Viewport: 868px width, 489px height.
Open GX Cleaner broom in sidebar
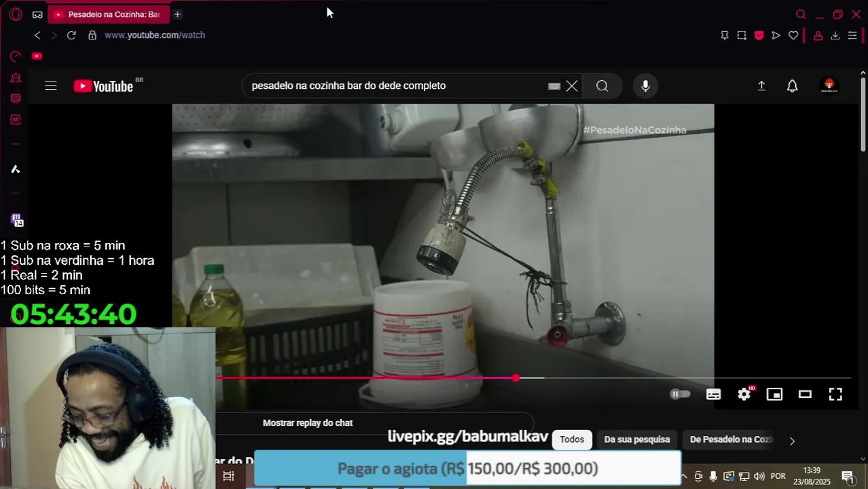[16, 78]
